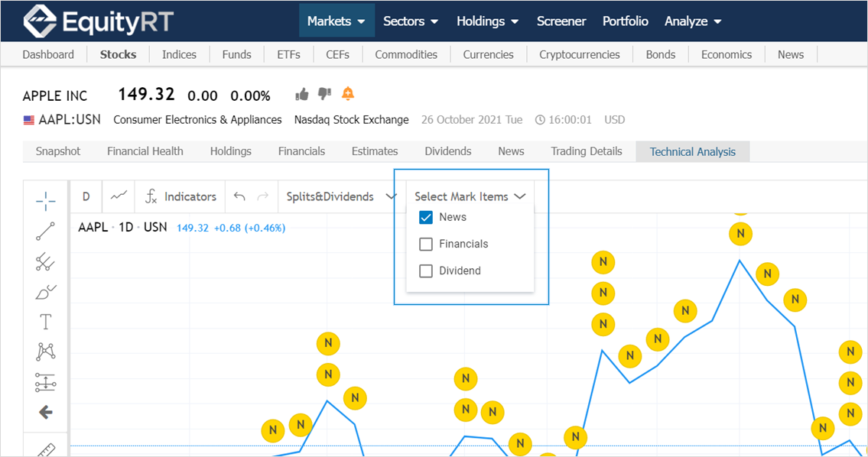
Task: Enable the Financials mark item
Action: pos(426,244)
